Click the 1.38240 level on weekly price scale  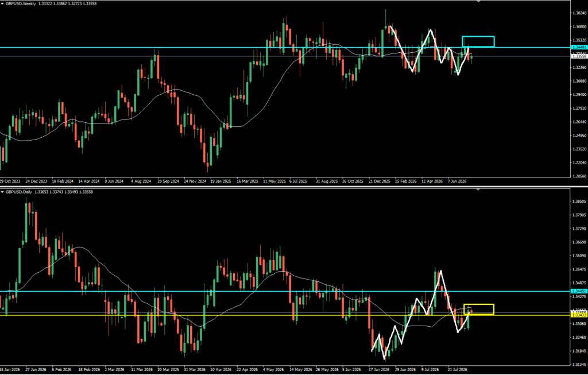point(579,13)
